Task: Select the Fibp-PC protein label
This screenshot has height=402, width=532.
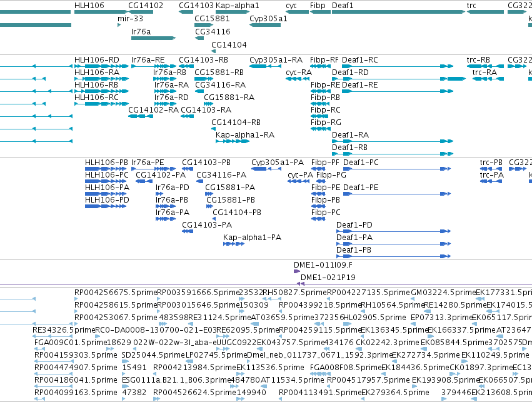Action: point(326,213)
